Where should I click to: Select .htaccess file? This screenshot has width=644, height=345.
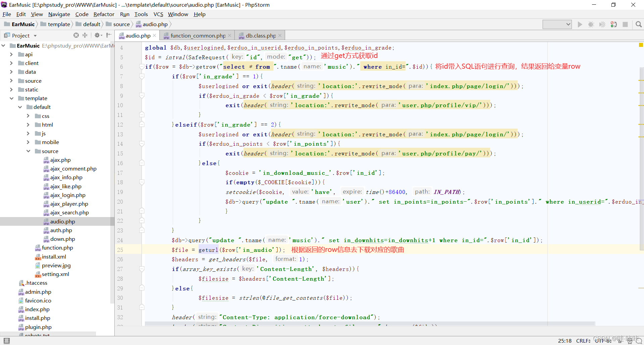click(x=33, y=283)
